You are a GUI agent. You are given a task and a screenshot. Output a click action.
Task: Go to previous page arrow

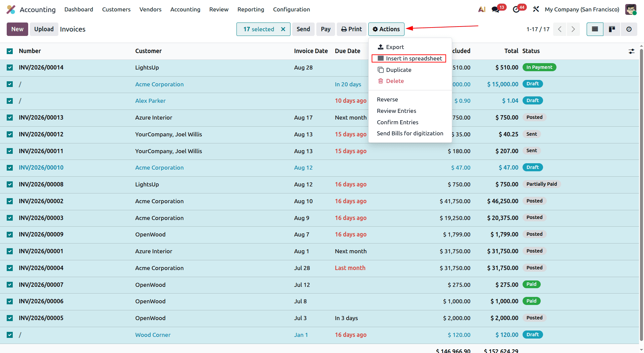coord(559,29)
